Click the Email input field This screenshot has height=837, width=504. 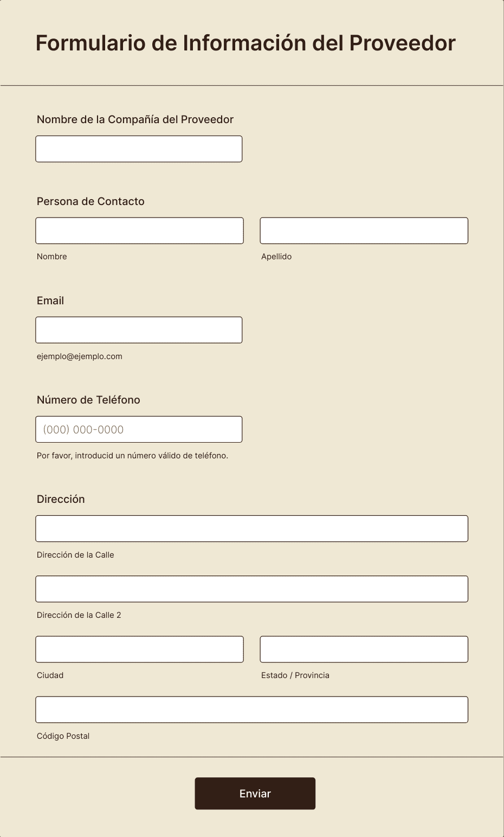[139, 330]
